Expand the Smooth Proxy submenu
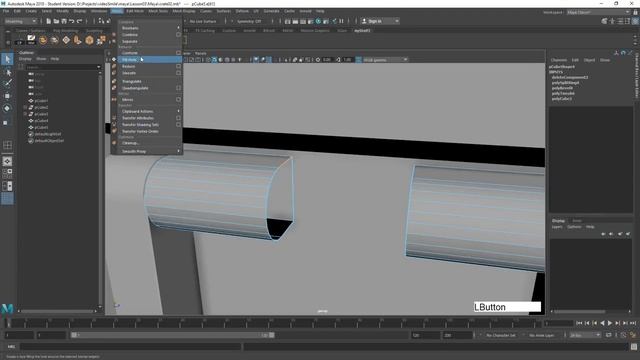This screenshot has height=360, width=640. (x=178, y=151)
